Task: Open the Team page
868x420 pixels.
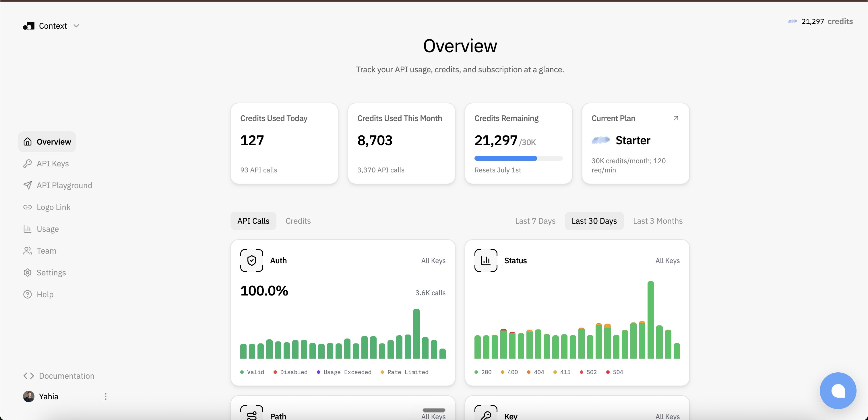Action: pos(40,251)
